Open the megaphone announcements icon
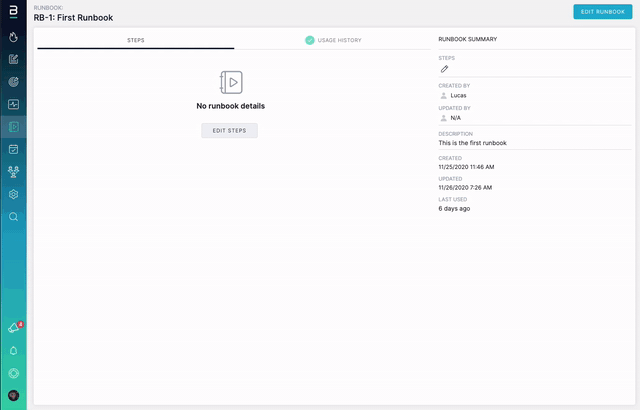Screen dimensions: 640x410 [14, 327]
